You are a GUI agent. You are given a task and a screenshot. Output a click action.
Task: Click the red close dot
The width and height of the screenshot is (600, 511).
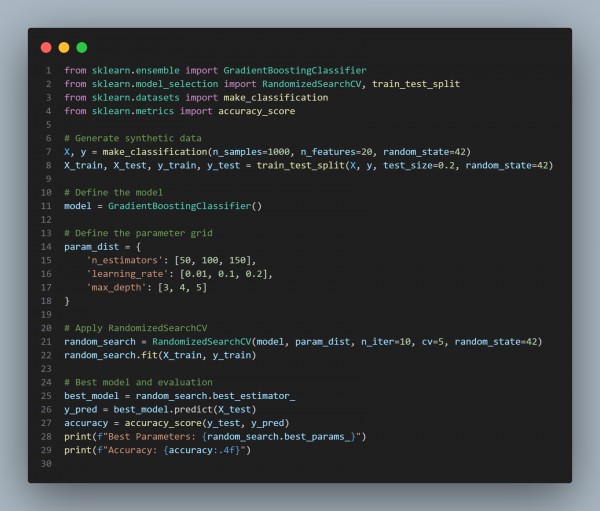pyautogui.click(x=46, y=47)
